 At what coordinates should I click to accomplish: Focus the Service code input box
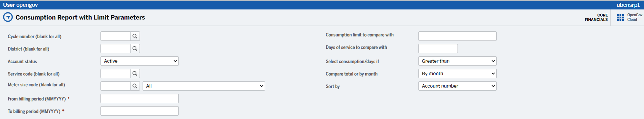[x=115, y=74]
